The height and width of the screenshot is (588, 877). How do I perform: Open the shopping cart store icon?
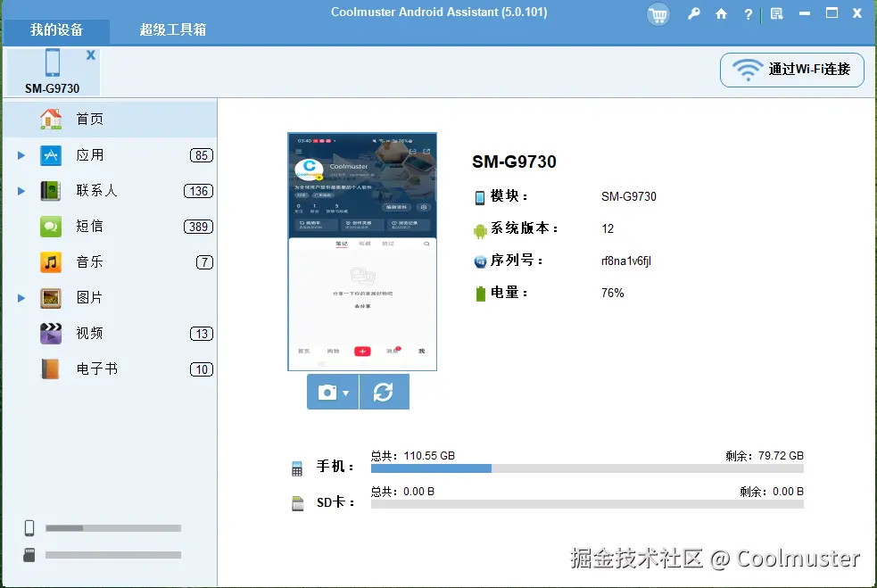coord(658,15)
